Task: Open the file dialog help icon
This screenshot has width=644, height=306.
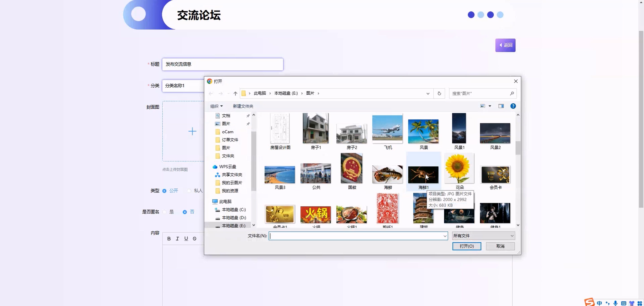Action: coord(513,106)
